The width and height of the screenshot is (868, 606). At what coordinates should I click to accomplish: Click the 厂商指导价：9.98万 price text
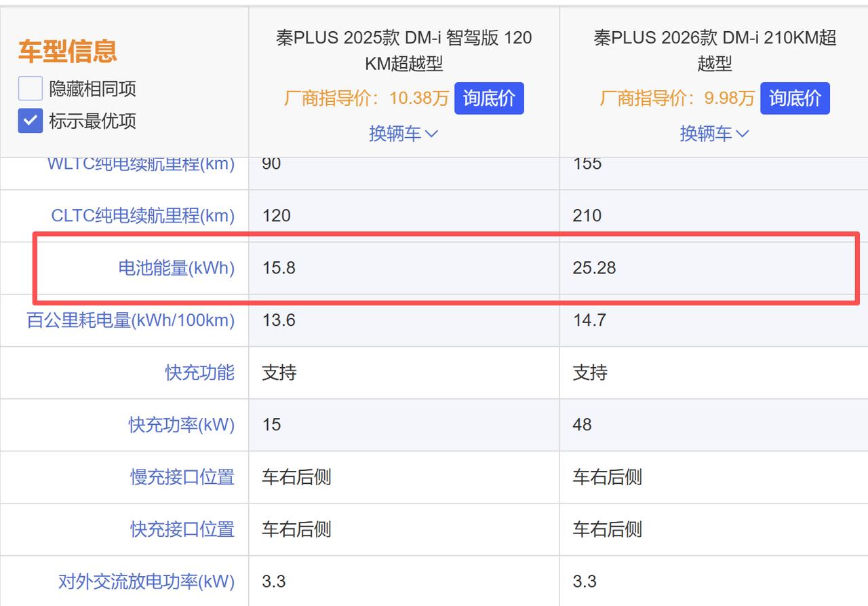(677, 98)
